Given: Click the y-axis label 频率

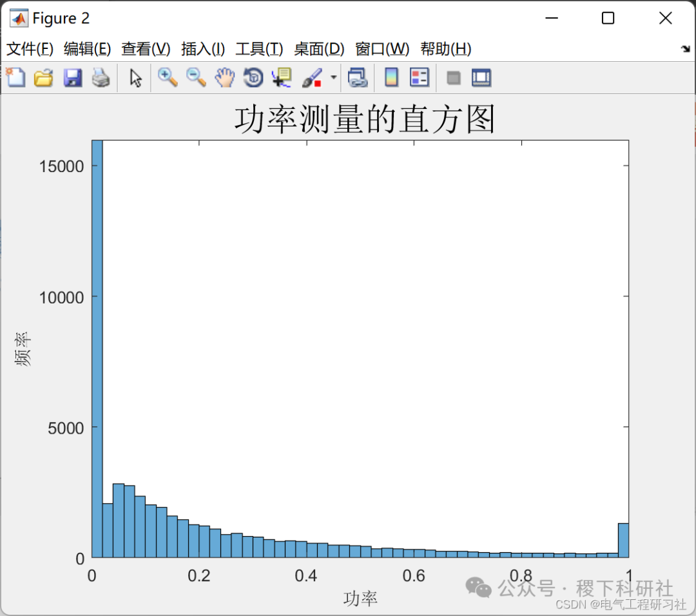Looking at the screenshot, I should [x=23, y=349].
